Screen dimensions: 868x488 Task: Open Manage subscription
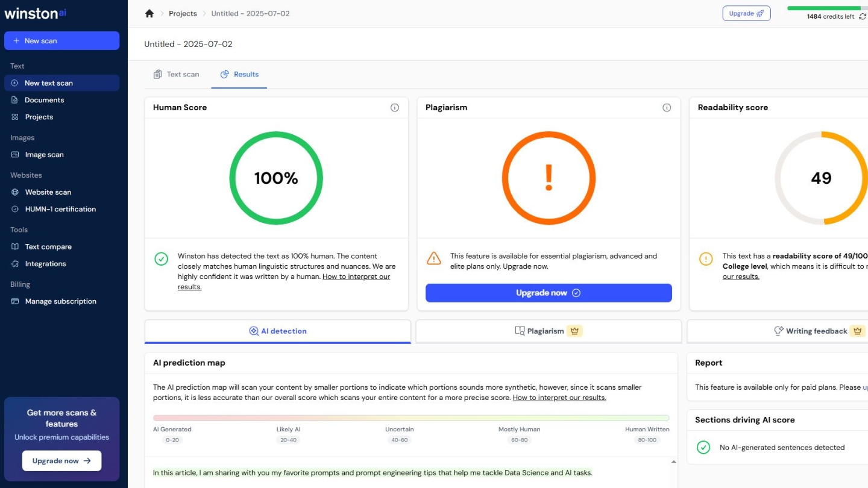coord(61,301)
